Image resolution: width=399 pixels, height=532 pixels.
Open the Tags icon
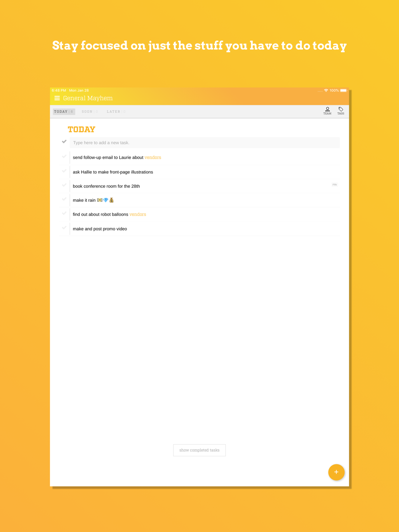(341, 111)
